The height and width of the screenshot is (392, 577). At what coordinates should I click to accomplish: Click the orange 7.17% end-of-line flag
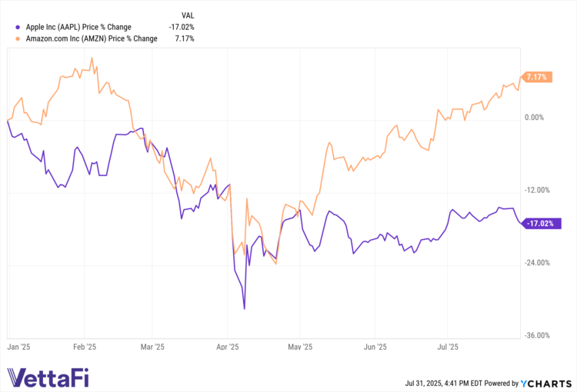[538, 77]
